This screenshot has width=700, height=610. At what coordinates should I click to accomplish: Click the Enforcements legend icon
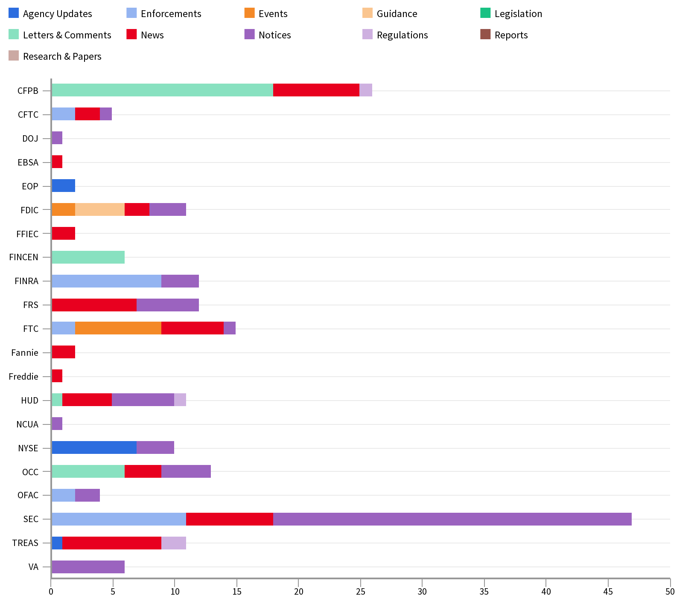[131, 13]
